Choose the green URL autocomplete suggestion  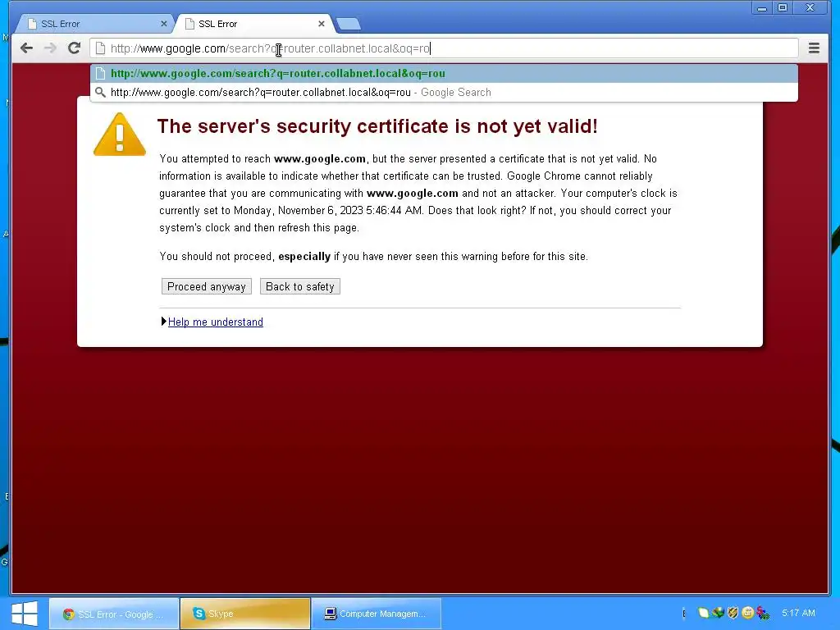tap(444, 73)
